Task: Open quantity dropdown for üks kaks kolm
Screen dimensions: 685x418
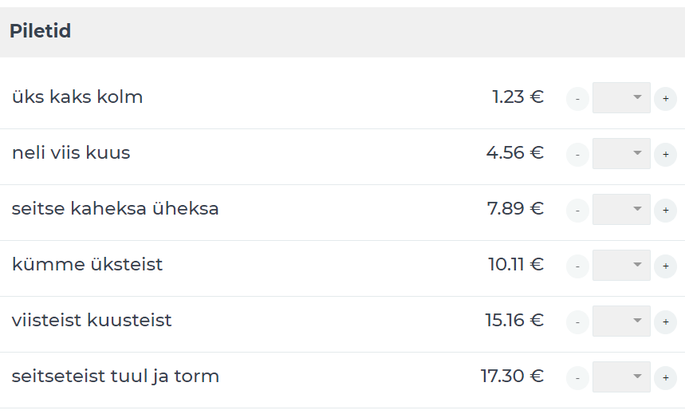Action: pyautogui.click(x=621, y=97)
